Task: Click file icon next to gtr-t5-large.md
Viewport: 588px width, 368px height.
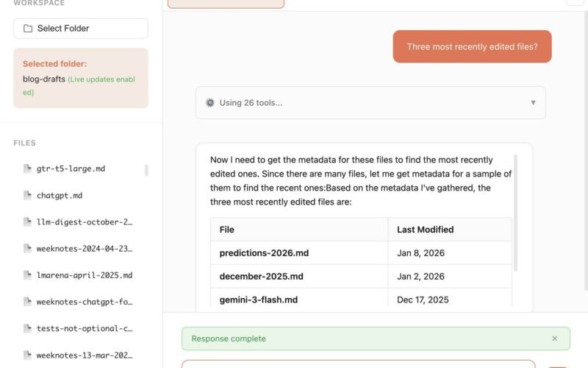Action: [28, 169]
